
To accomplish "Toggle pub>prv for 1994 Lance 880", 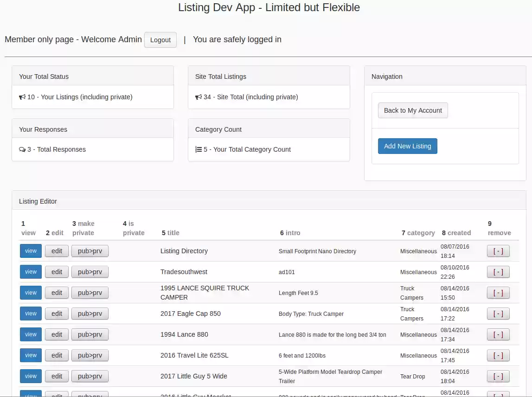I will point(90,334).
